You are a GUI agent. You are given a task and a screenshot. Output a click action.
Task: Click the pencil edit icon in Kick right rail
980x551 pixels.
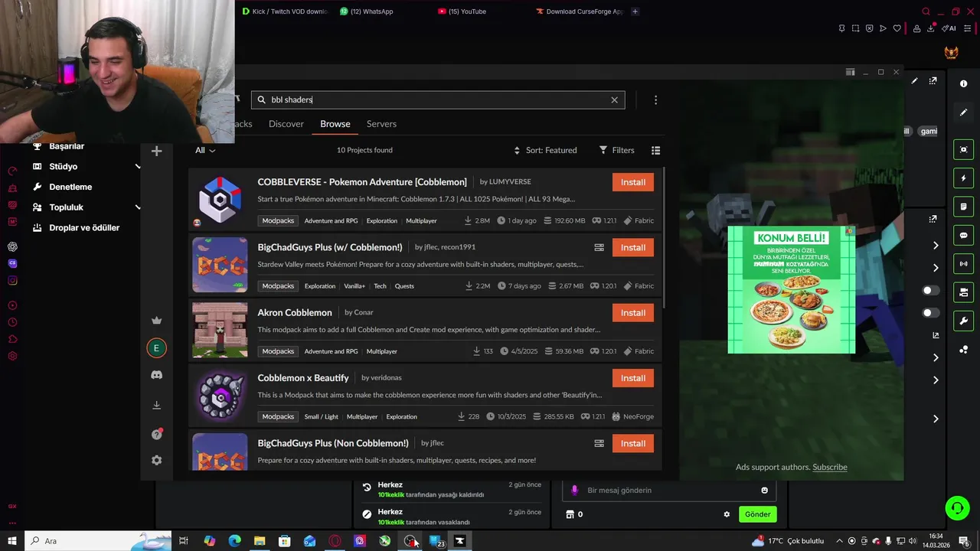(x=964, y=112)
